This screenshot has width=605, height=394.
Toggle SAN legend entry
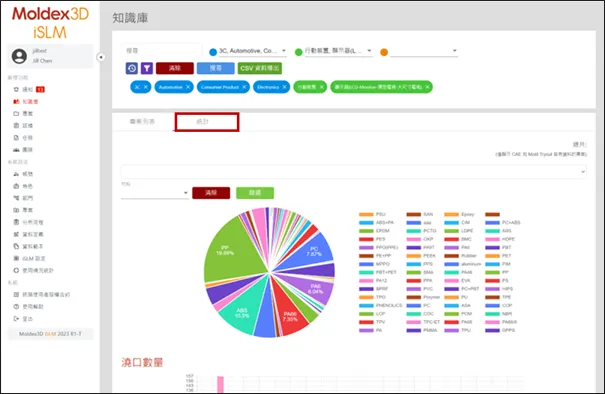coord(420,214)
